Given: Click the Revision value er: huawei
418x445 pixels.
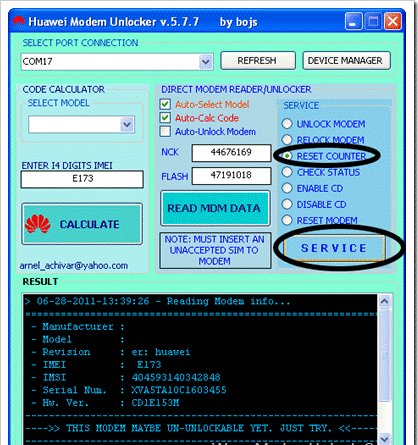Looking at the screenshot, I should click(x=161, y=352).
